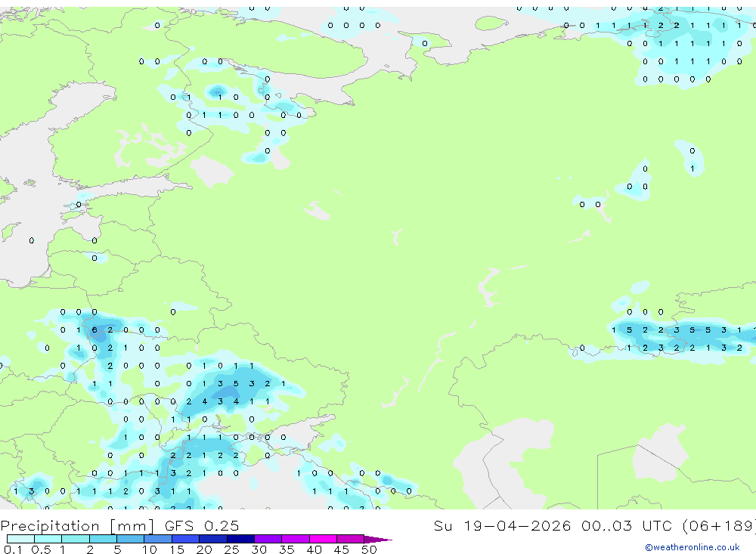Click the 20–25 mm dark blue swatch
This screenshot has height=554, width=756.
coord(213,539)
